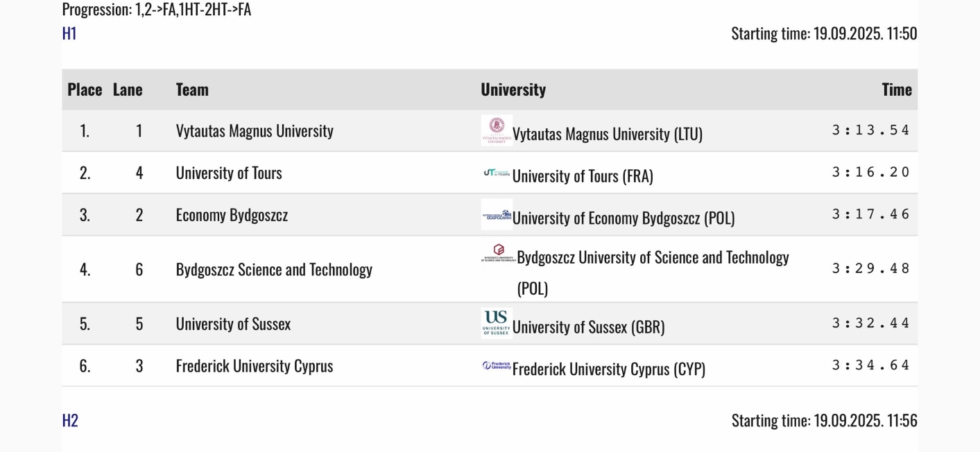Click the Team column header
The width and height of the screenshot is (980, 452).
(x=192, y=89)
